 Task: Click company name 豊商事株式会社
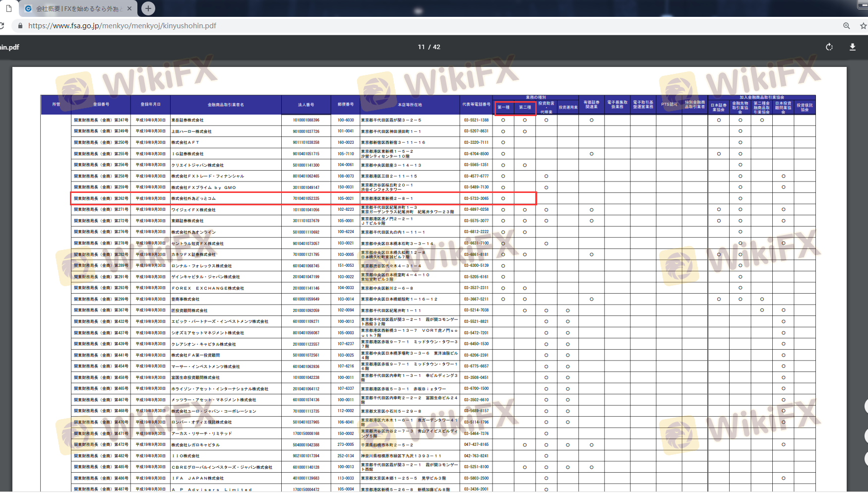tap(186, 300)
